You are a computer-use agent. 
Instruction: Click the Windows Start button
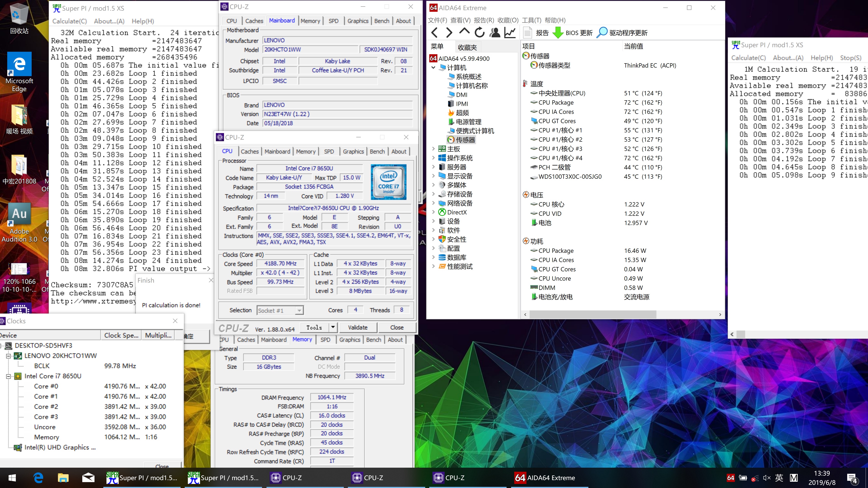[x=12, y=478]
